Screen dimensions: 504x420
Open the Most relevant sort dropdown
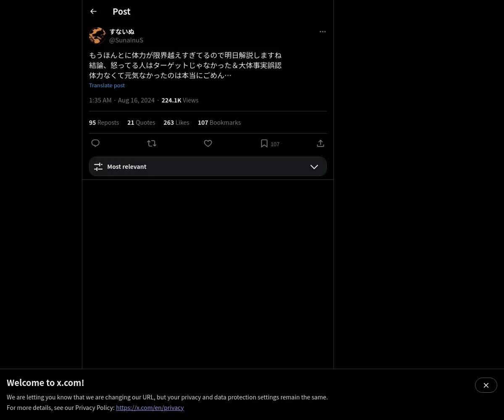point(208,166)
